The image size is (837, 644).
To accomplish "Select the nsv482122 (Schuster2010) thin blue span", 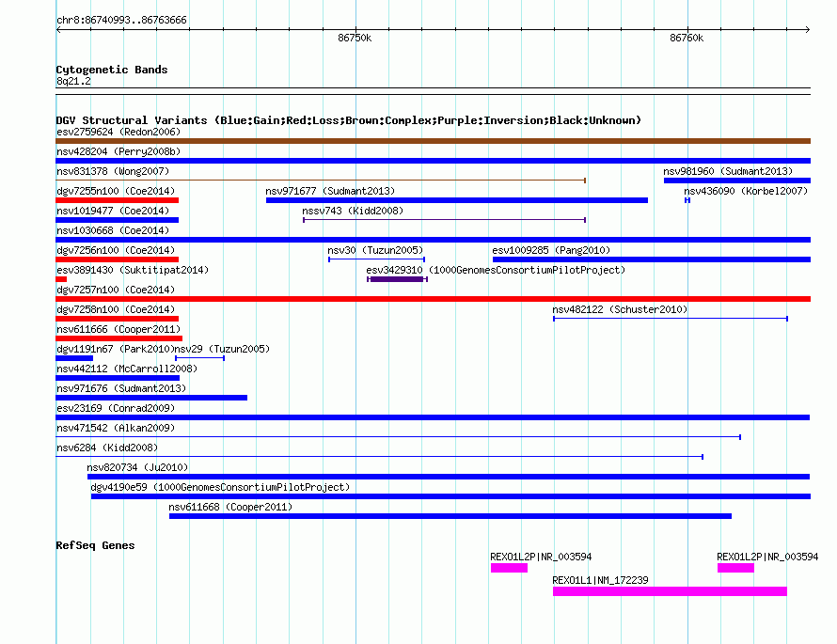I will [671, 319].
